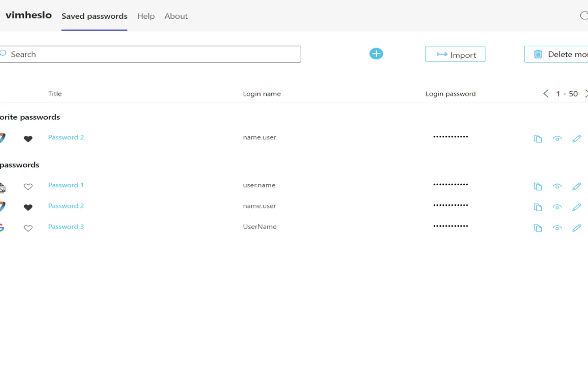Open the Password 1 title link
The image size is (588, 368).
[x=66, y=185]
